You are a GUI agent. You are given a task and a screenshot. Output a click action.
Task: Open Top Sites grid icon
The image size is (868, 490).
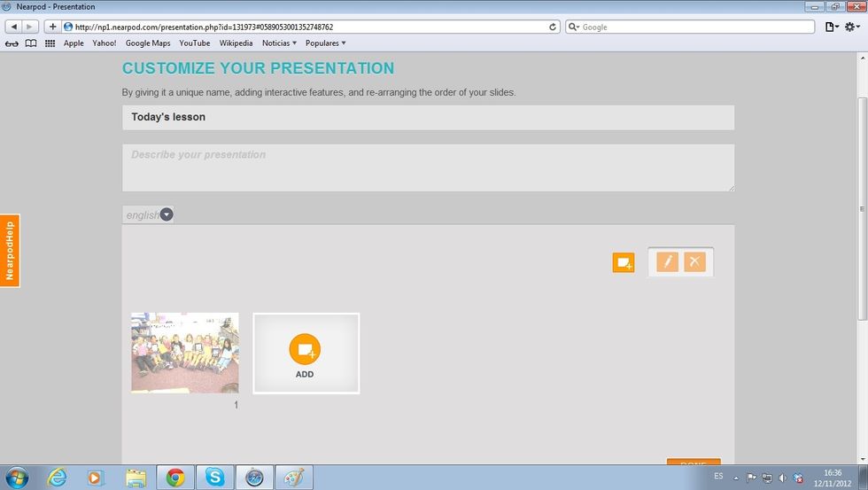[x=50, y=43]
